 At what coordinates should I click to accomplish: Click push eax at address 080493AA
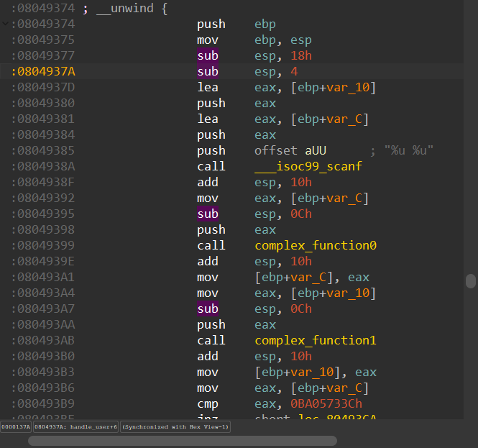[x=236, y=324]
